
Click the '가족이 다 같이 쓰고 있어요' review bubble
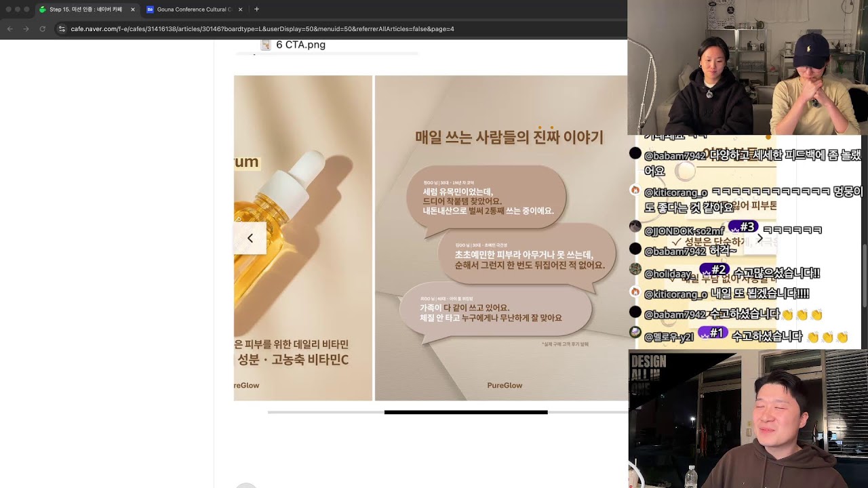496,313
